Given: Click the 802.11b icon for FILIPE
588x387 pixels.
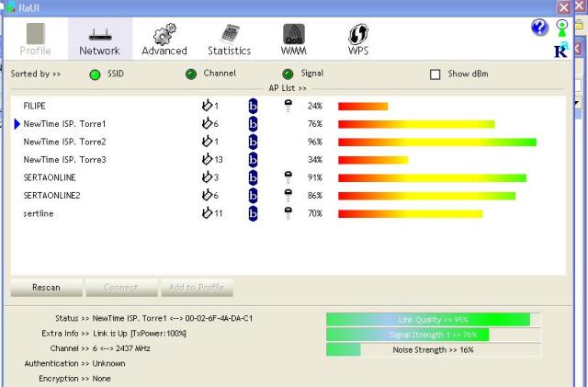Looking at the screenshot, I should 254,107.
